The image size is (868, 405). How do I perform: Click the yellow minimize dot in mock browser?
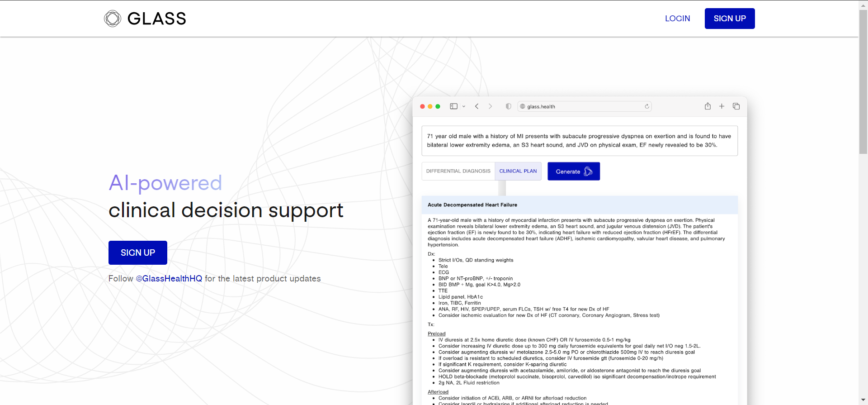[x=430, y=106]
